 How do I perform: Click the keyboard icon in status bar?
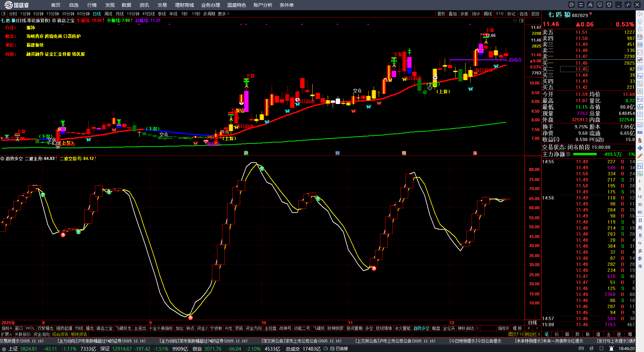tap(581, 349)
